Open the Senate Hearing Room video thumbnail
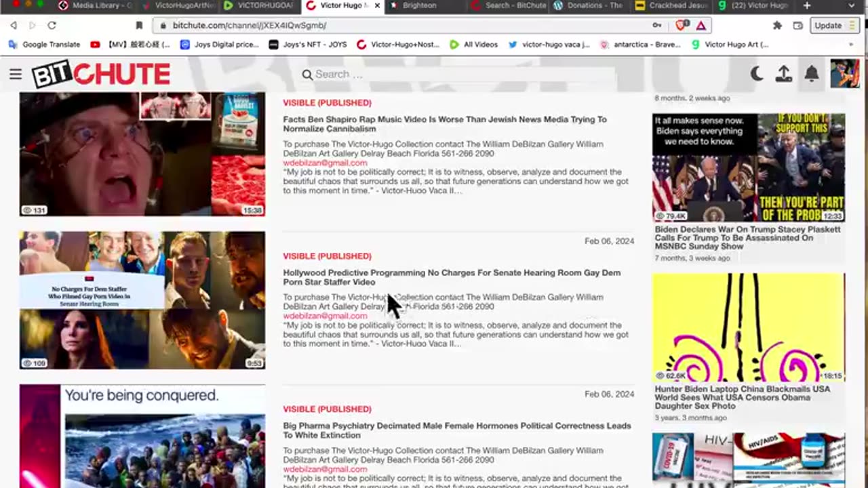Screen dimensions: 868x488 click(142, 300)
